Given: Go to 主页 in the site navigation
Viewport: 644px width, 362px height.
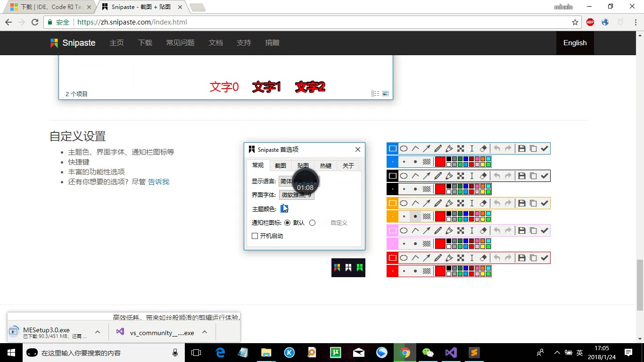Looking at the screenshot, I should point(116,42).
